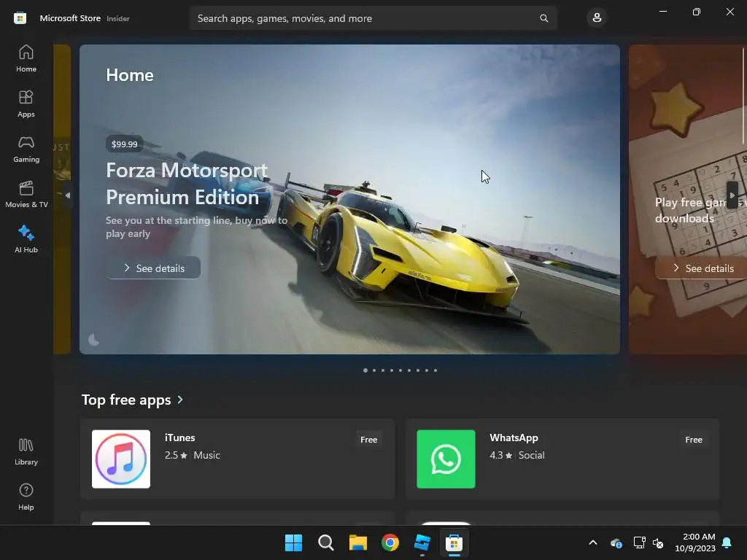747x560 pixels.
Task: Open taskbar Search
Action: [326, 542]
